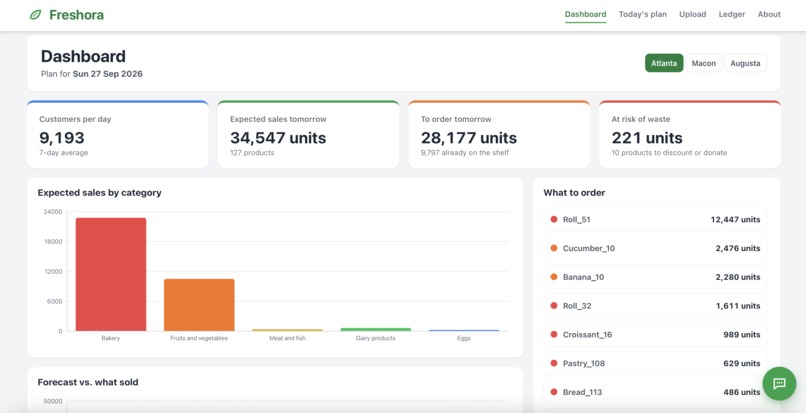This screenshot has width=806, height=413.
Task: Click the 9,797 already on the shelf text
Action: pyautogui.click(x=465, y=153)
